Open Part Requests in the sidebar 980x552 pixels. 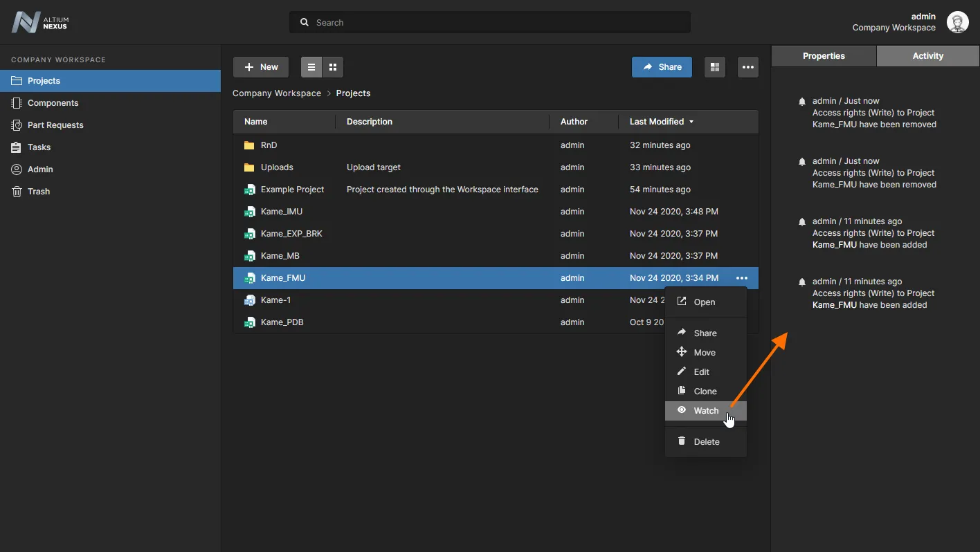[x=110, y=125]
